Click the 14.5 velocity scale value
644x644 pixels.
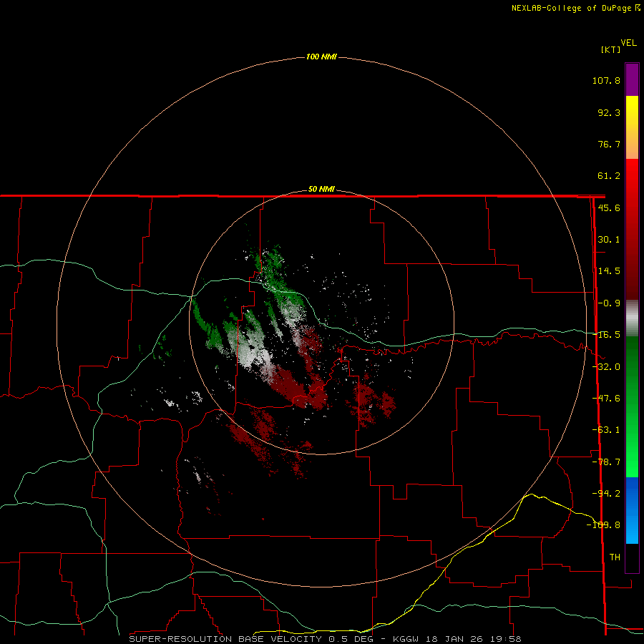(609, 271)
